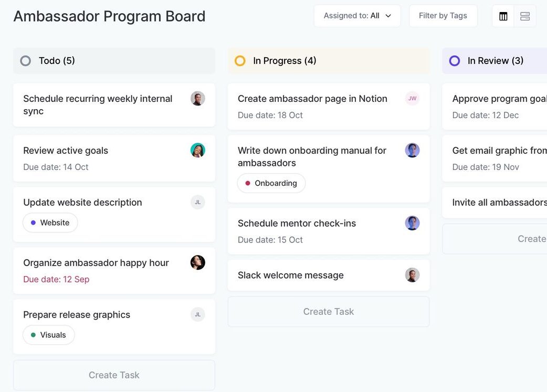Switch to list row view icon
The height and width of the screenshot is (392, 547).
click(x=525, y=16)
